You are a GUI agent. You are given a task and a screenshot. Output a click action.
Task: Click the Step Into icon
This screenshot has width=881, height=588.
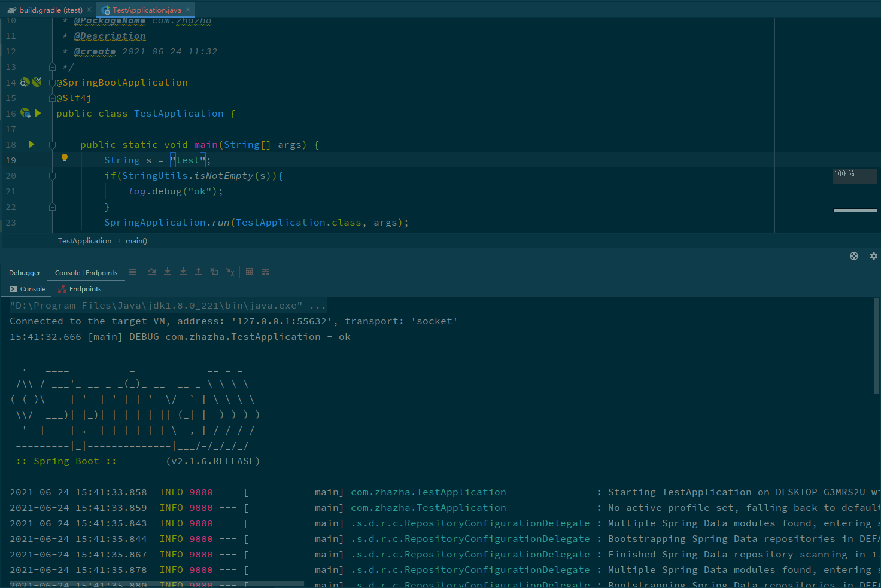(x=167, y=271)
